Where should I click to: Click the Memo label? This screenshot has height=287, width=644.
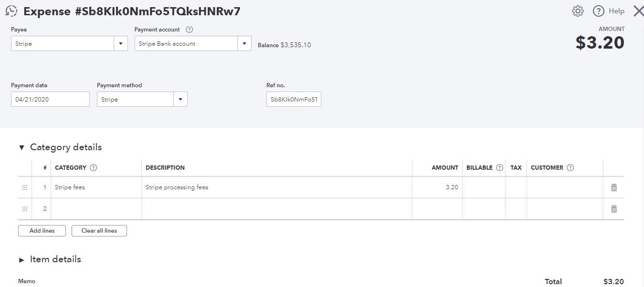click(27, 281)
